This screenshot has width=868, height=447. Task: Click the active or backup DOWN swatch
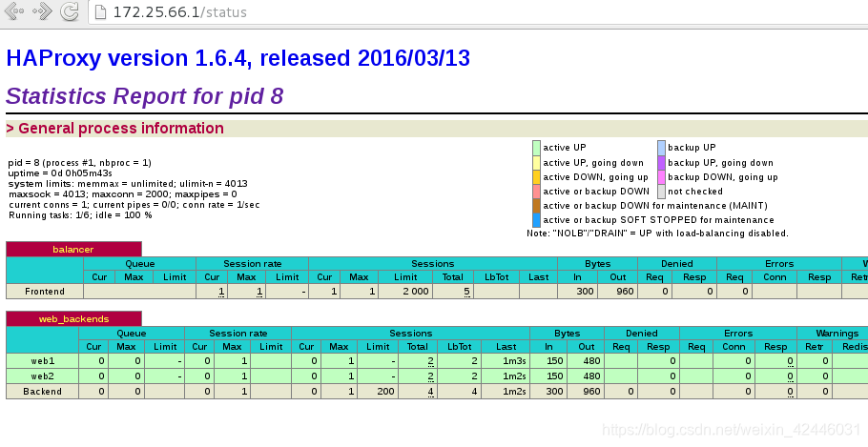pos(536,192)
